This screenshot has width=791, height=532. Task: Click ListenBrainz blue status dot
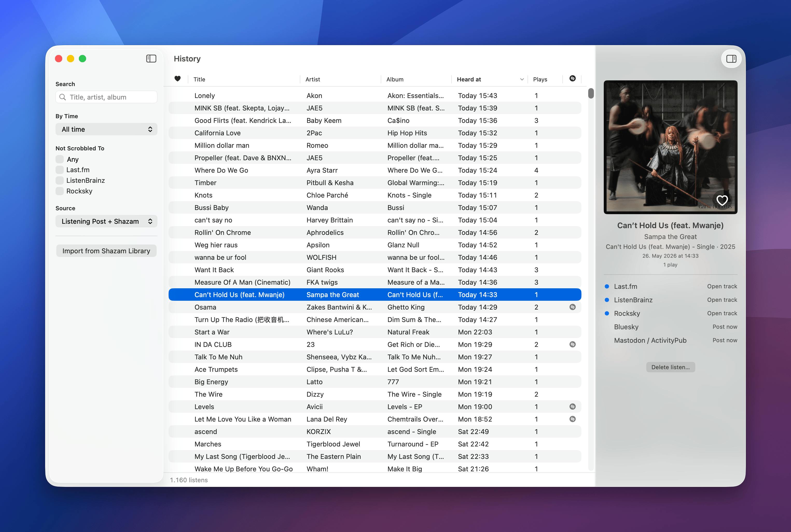click(x=607, y=300)
